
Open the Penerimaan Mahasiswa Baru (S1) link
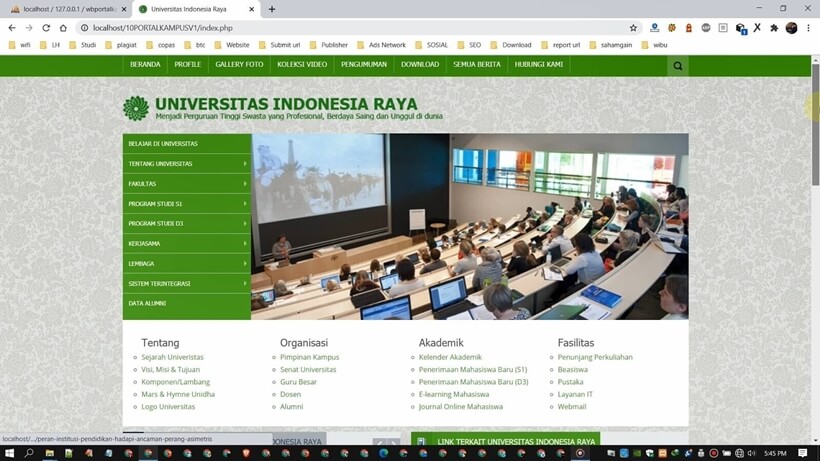coord(473,370)
